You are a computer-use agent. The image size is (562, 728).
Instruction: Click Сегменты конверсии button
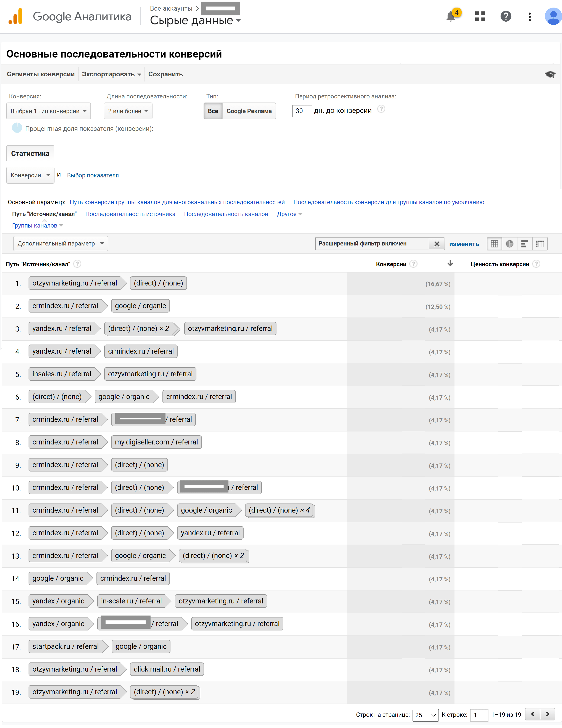(x=41, y=74)
